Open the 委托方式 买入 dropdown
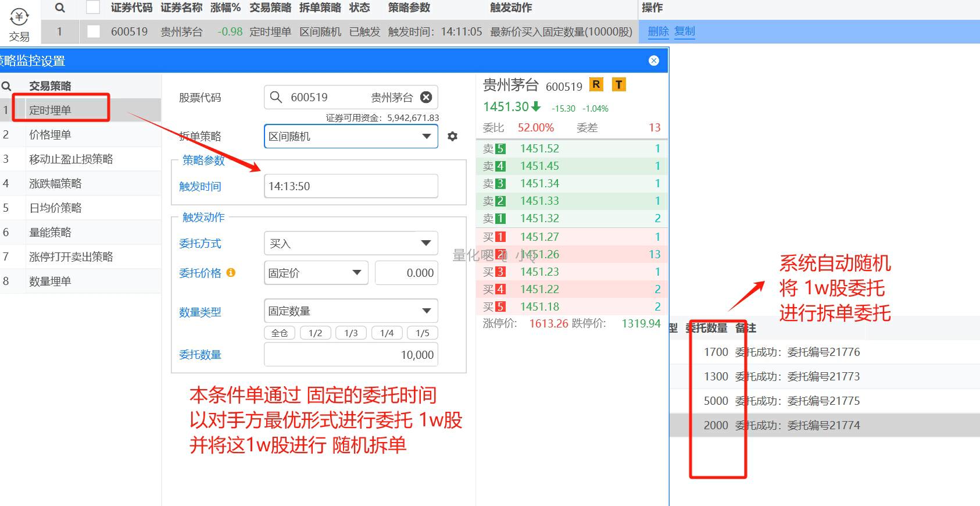The image size is (980, 506). (350, 243)
